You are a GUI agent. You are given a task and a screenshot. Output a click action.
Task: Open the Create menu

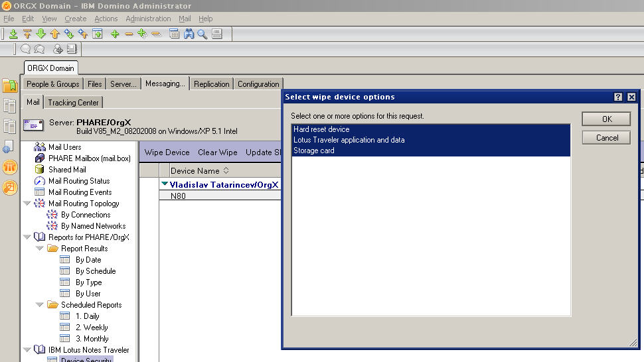coord(76,19)
